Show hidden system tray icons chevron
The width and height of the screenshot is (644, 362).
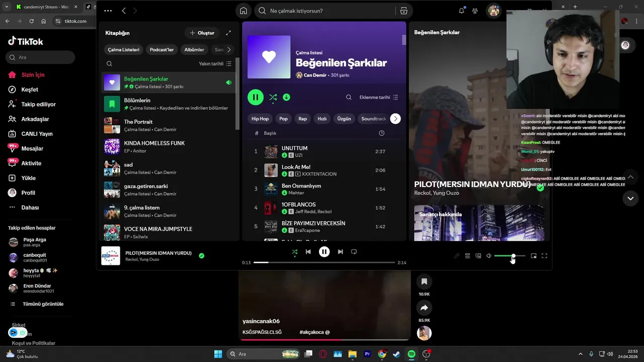580,354
